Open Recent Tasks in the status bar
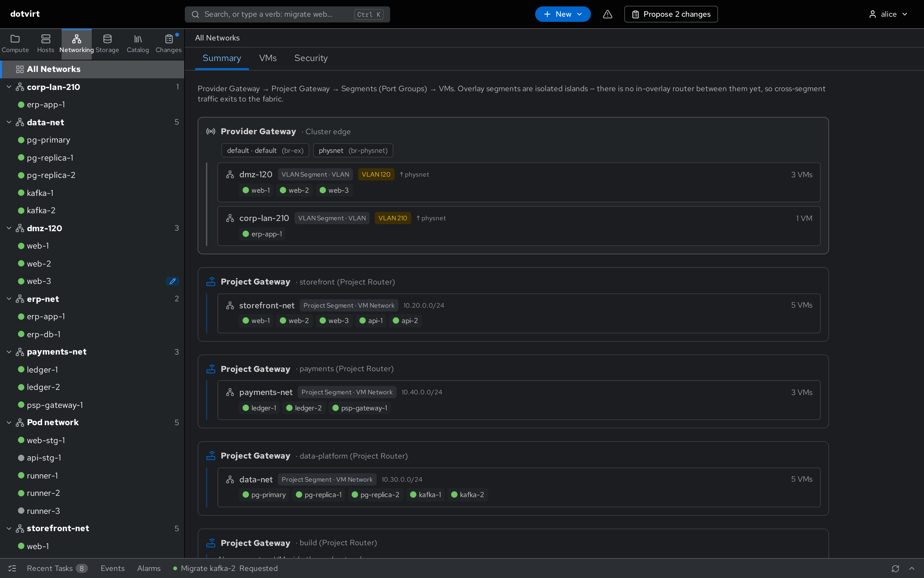Screen dimensions: 924x578 tap(57, 568)
